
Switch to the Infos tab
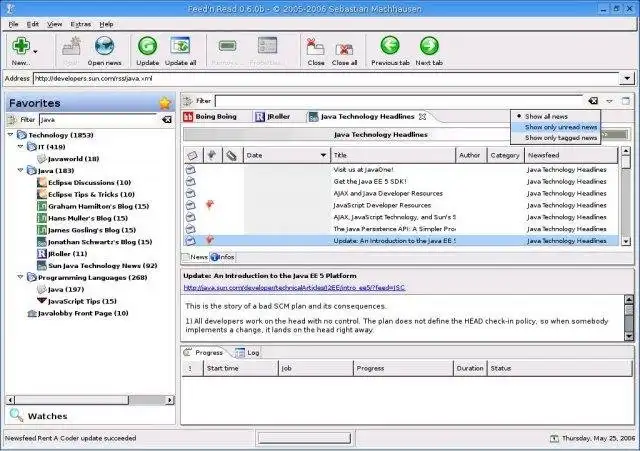222,257
